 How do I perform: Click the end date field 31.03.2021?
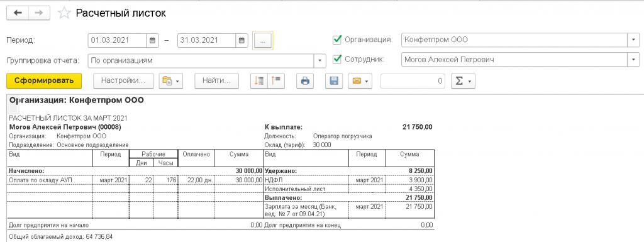[x=207, y=41]
